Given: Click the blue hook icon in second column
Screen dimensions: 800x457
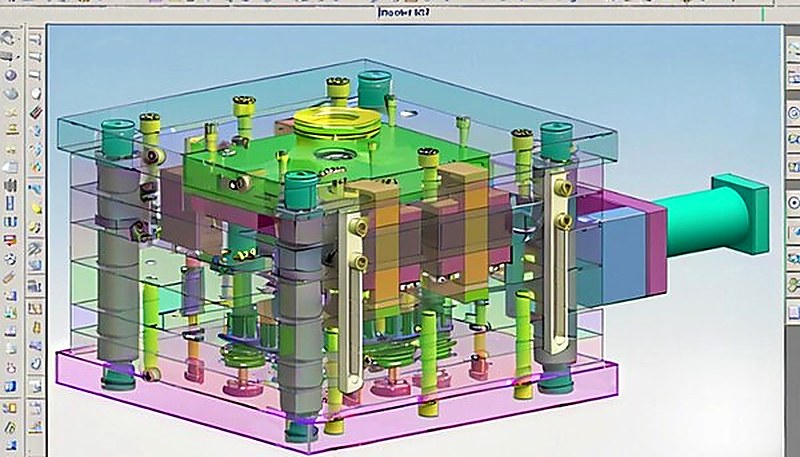Looking at the screenshot, I should 37,364.
